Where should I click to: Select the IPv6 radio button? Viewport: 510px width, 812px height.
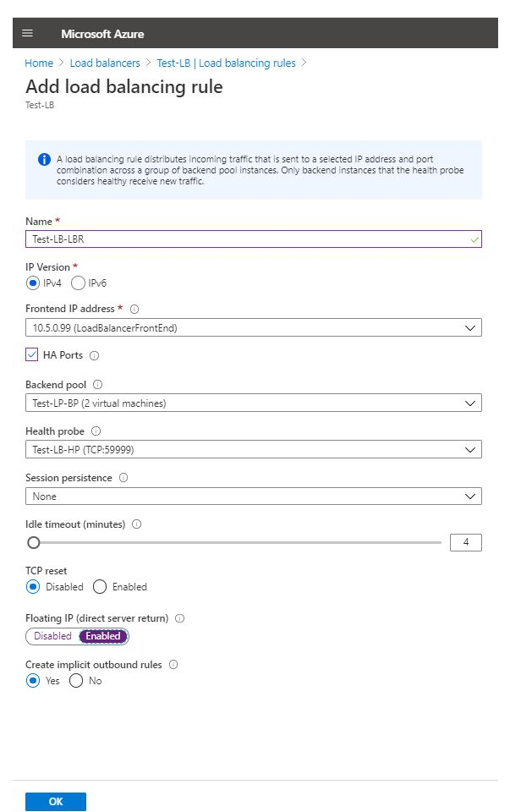click(x=79, y=283)
